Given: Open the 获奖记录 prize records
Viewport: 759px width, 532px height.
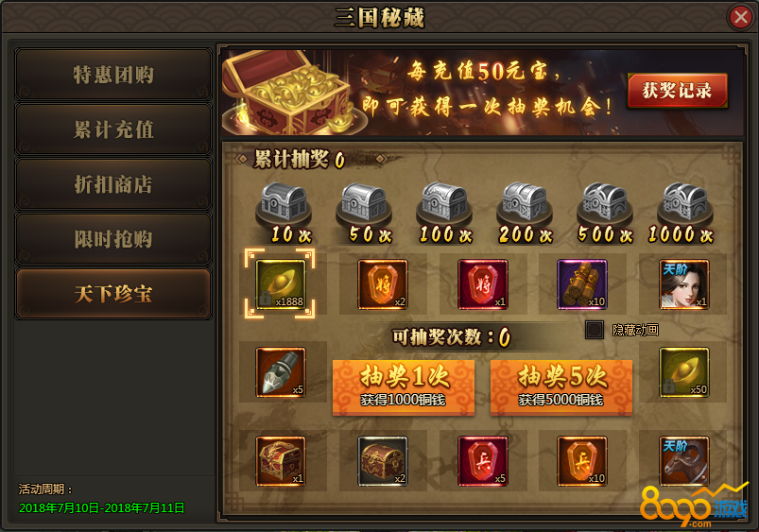Looking at the screenshot, I should 677,91.
